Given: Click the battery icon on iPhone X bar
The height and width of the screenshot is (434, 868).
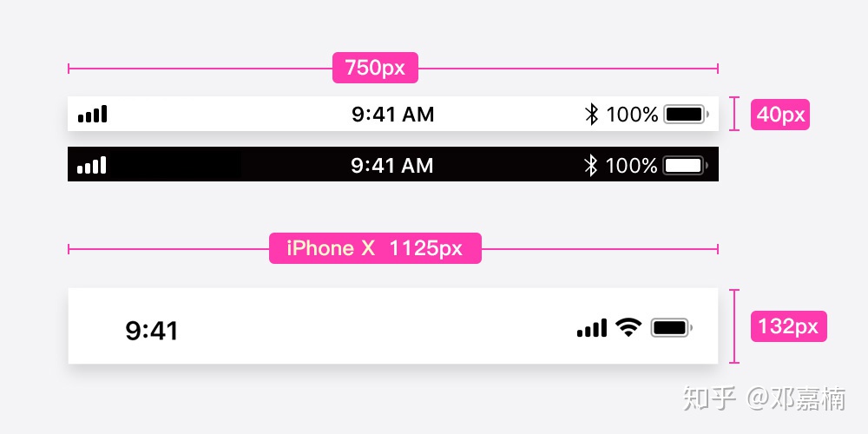Looking at the screenshot, I should click(x=672, y=327).
